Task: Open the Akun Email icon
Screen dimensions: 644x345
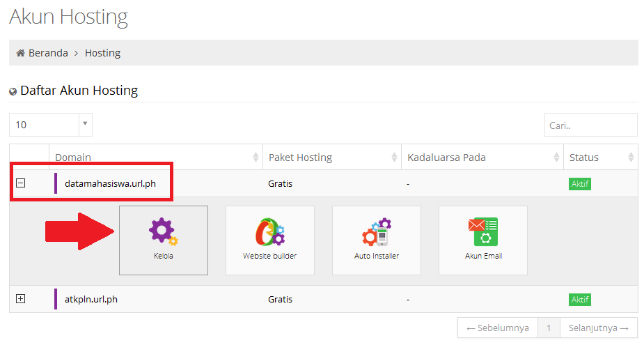Action: click(483, 232)
